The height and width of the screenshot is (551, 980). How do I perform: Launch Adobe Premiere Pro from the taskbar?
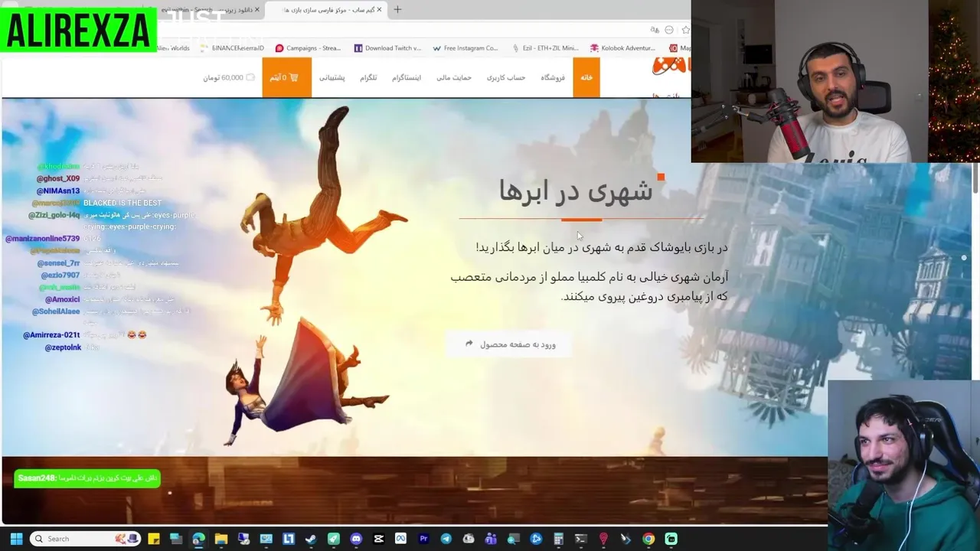pyautogui.click(x=423, y=539)
